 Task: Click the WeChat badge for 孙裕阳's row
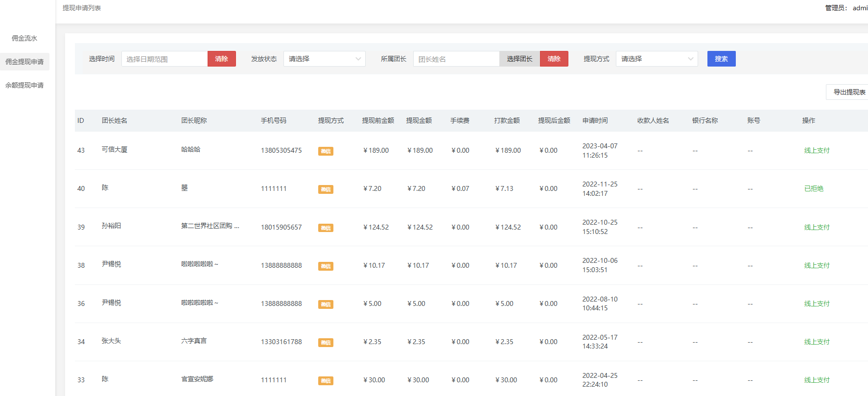[x=326, y=228]
